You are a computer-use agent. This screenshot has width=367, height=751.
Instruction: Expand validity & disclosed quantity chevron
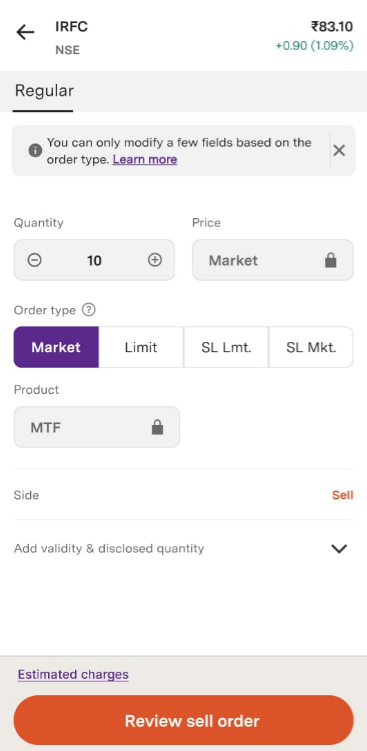[x=339, y=548]
